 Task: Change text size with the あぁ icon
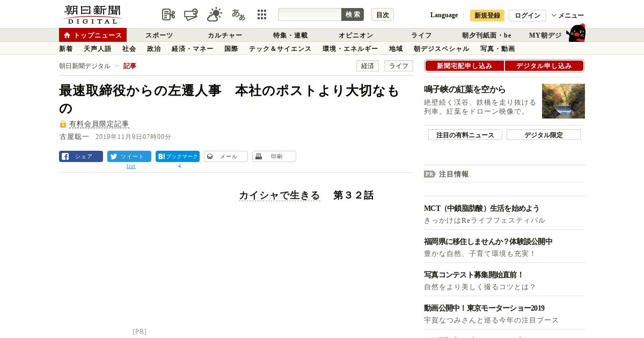(238, 14)
